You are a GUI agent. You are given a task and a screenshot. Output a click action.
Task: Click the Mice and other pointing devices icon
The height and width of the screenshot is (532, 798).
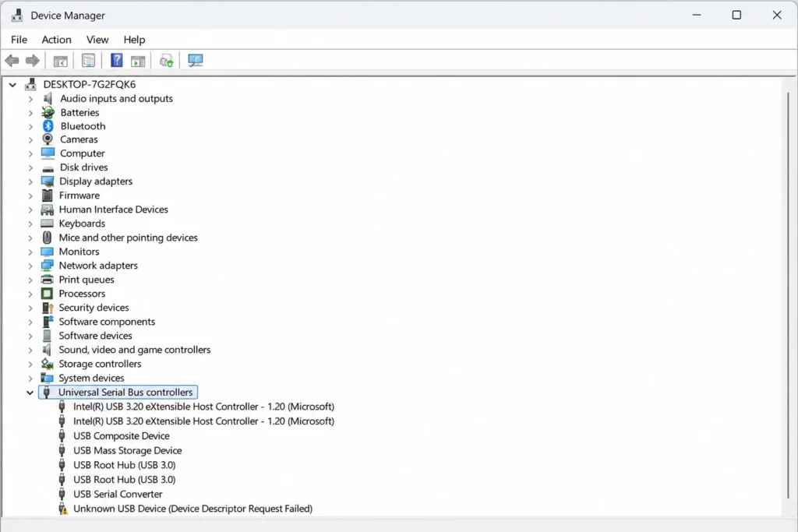click(47, 237)
